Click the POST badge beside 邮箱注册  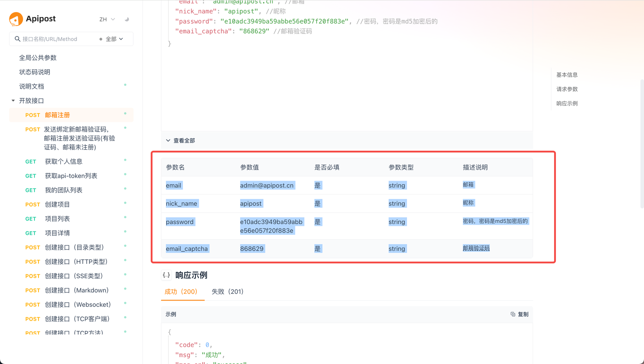(33, 115)
